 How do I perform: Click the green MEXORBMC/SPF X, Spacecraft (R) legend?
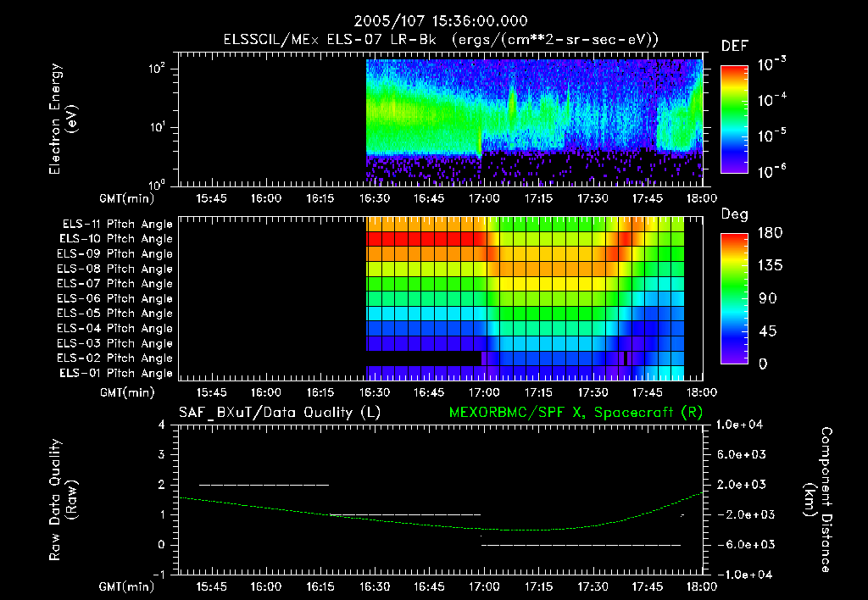tap(576, 413)
